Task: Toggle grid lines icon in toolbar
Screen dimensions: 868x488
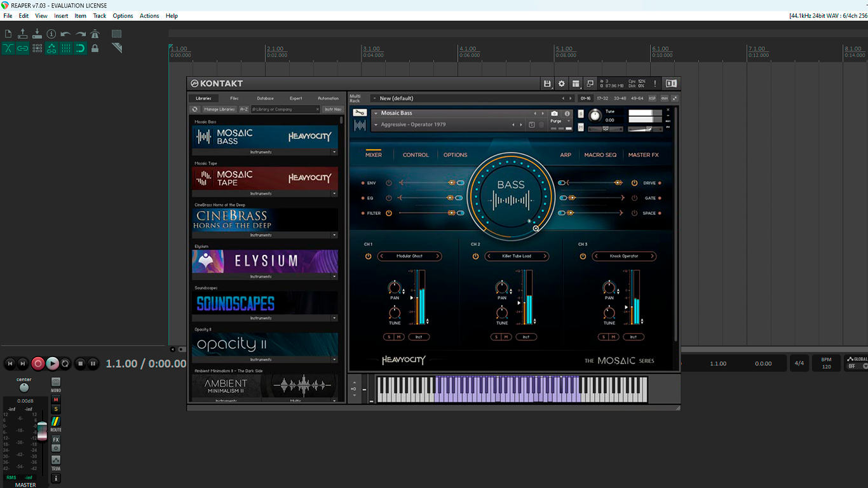Action: click(x=66, y=48)
